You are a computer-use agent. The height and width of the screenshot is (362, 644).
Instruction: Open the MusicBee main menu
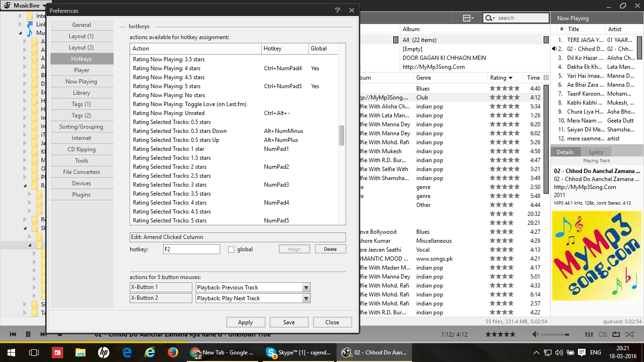pyautogui.click(x=23, y=5)
